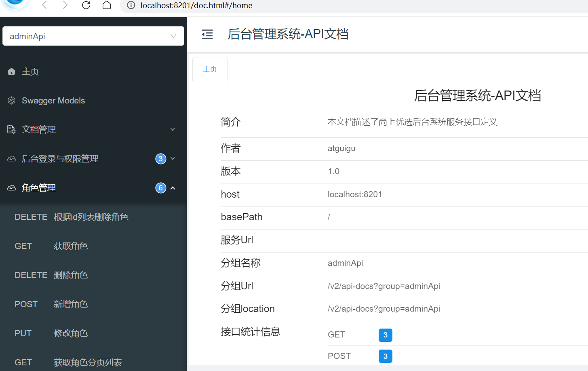
Task: Click the house icon beside 主页
Action: tap(12, 72)
